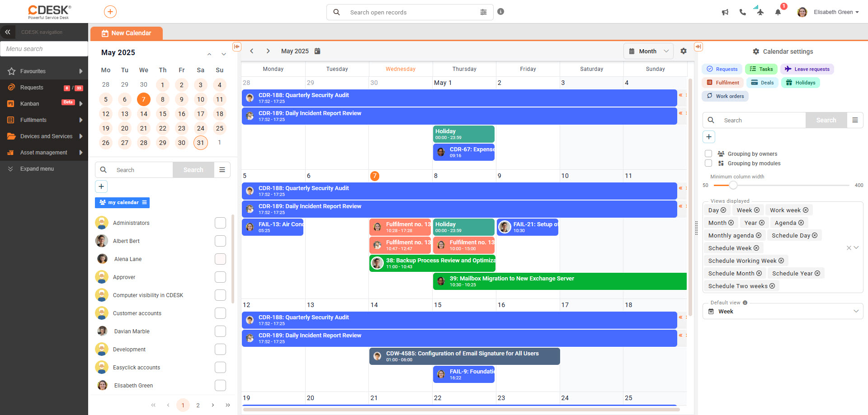
Task: Select May 15 in mini calendar
Action: [x=163, y=114]
